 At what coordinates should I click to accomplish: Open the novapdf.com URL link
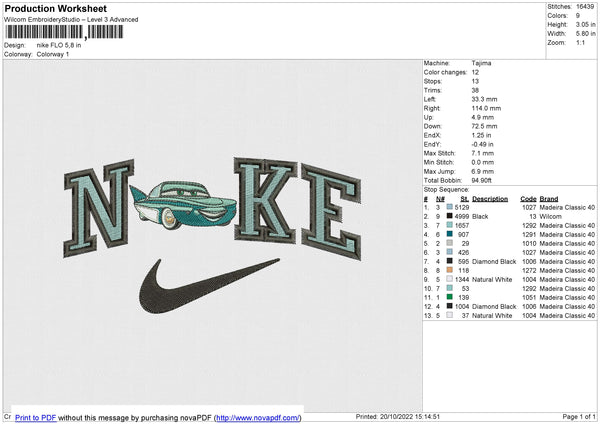pos(258,417)
